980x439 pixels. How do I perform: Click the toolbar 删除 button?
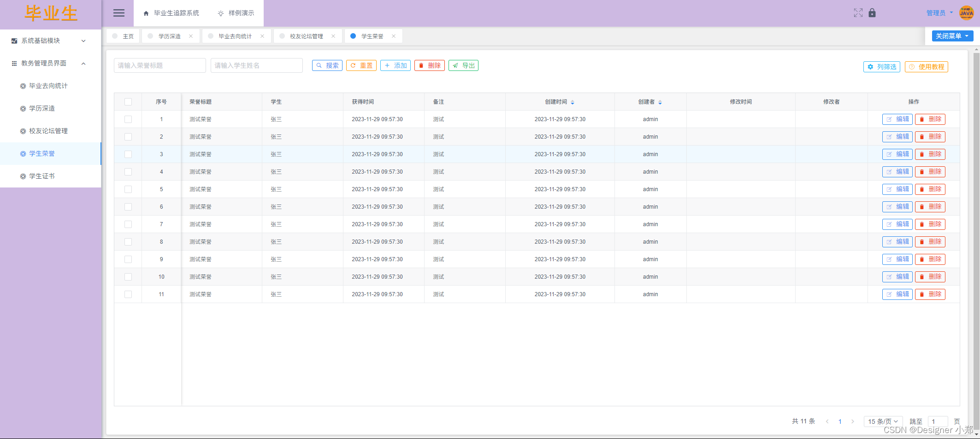coord(430,65)
